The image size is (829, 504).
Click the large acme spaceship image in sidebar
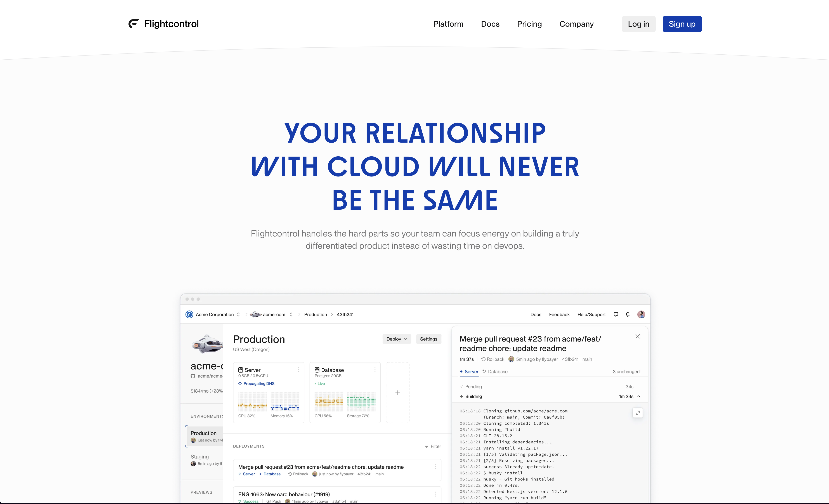[x=207, y=344]
